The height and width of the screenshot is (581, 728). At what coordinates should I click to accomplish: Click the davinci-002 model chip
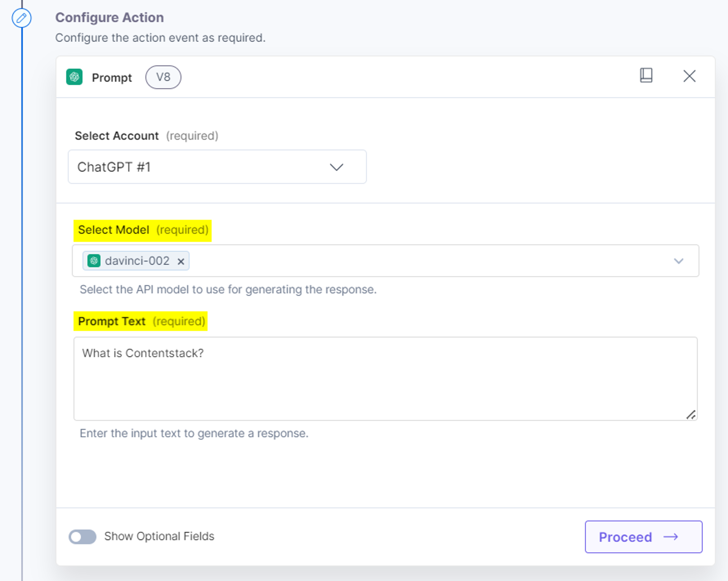click(136, 261)
